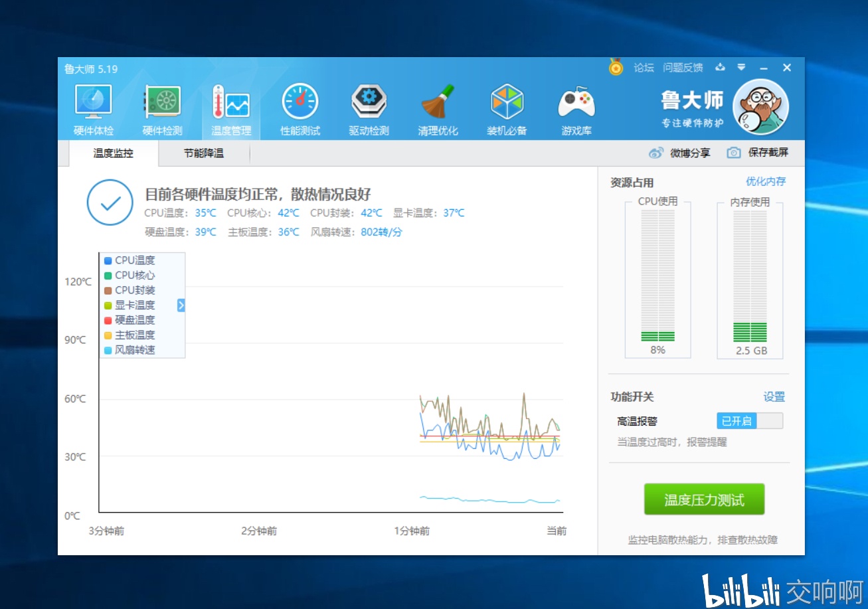
Task: Click the CPU使用 usage bar
Action: tap(657, 276)
